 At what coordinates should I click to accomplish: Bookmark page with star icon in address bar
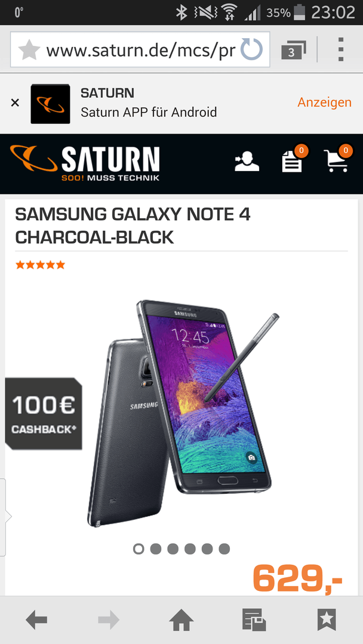point(29,49)
